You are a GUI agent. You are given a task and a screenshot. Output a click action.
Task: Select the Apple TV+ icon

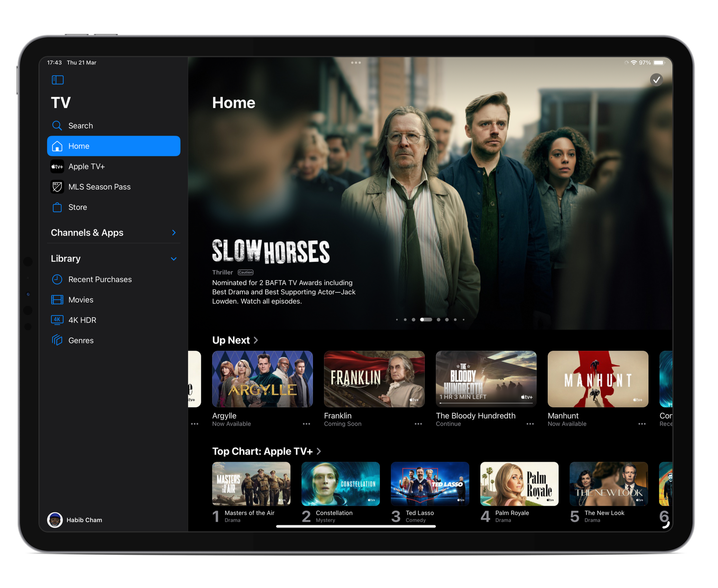(x=57, y=166)
